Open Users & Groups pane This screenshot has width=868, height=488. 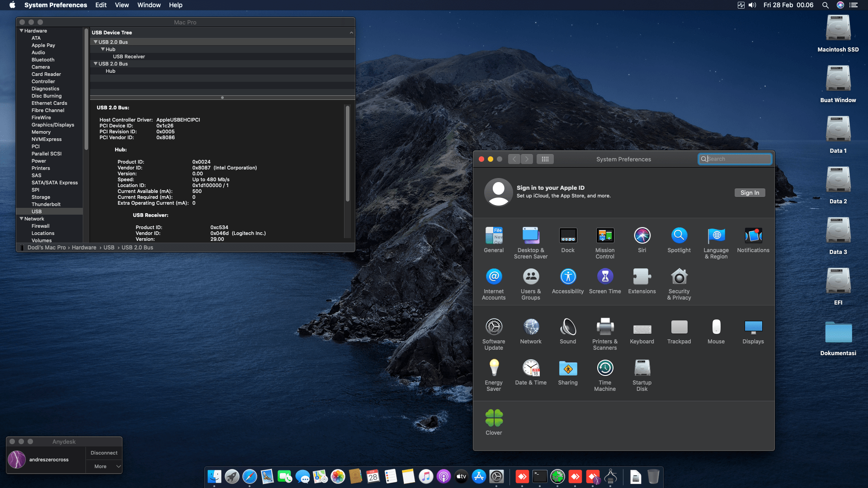(531, 284)
